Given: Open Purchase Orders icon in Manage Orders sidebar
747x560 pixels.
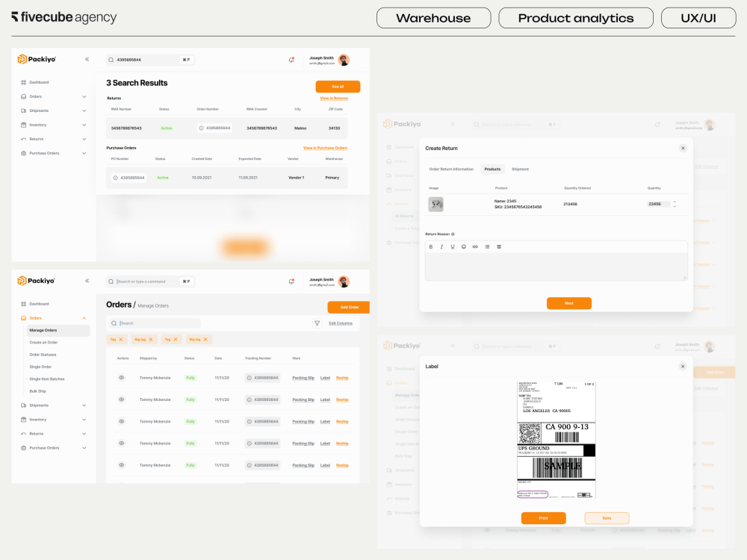Looking at the screenshot, I should point(23,448).
